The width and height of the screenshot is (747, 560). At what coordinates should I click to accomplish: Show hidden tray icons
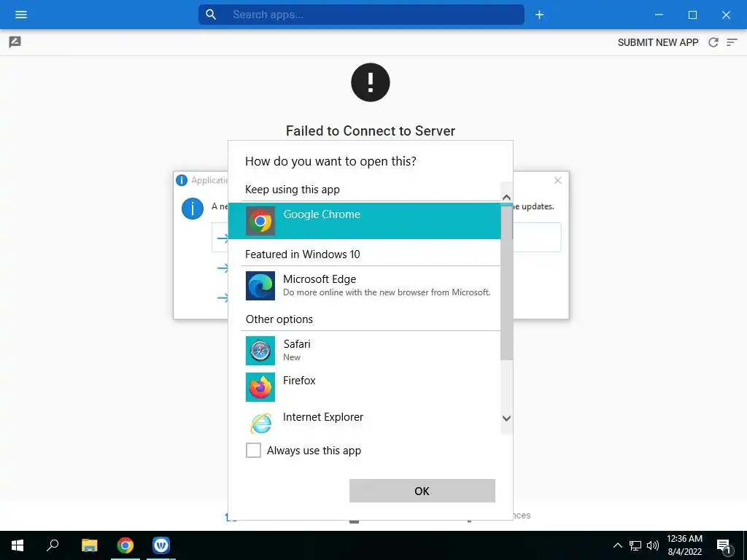[x=617, y=545]
